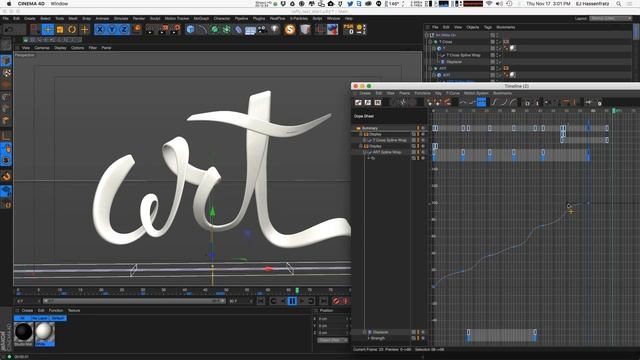Click the All filter in Material Manager

pos(21,318)
